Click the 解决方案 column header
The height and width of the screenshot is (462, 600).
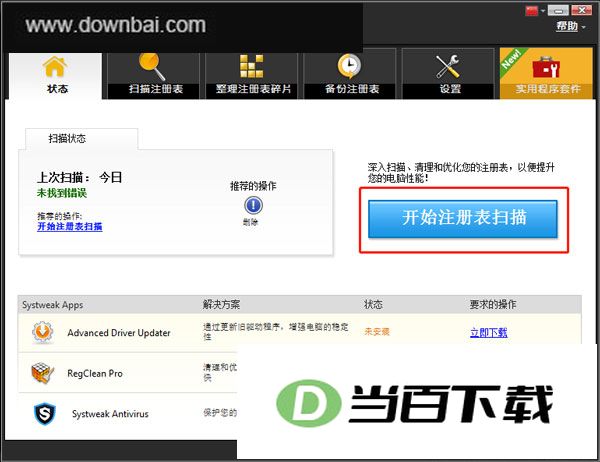[221, 305]
